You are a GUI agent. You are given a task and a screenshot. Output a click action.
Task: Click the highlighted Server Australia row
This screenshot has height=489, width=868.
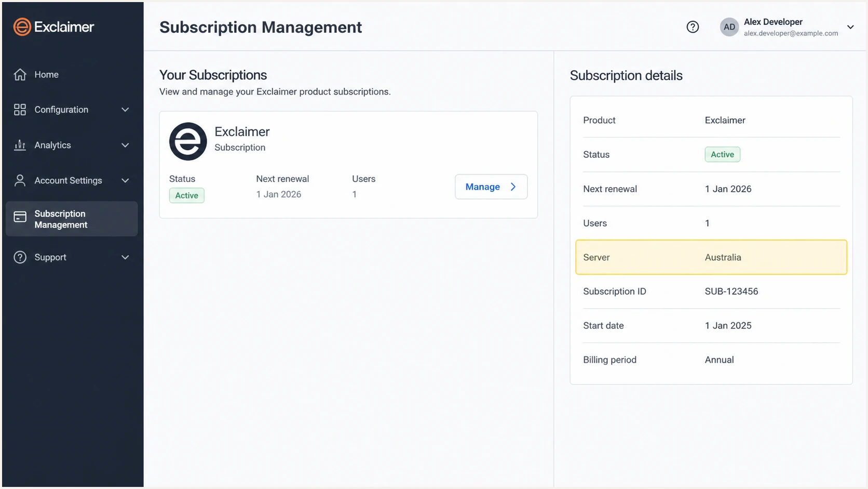point(711,257)
